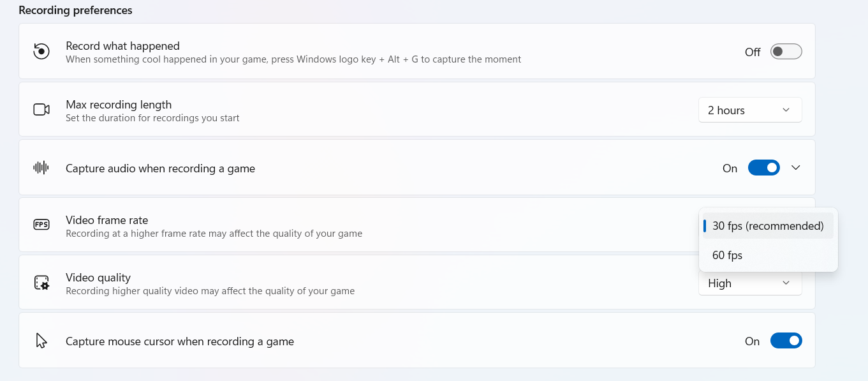Click the video camera icon for Max recording length
The width and height of the screenshot is (868, 381).
click(41, 109)
